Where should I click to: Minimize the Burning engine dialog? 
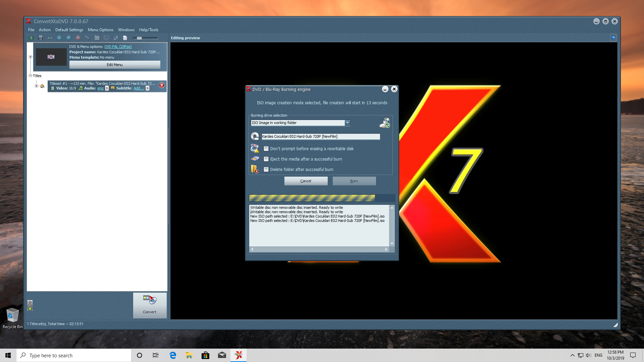point(385,89)
